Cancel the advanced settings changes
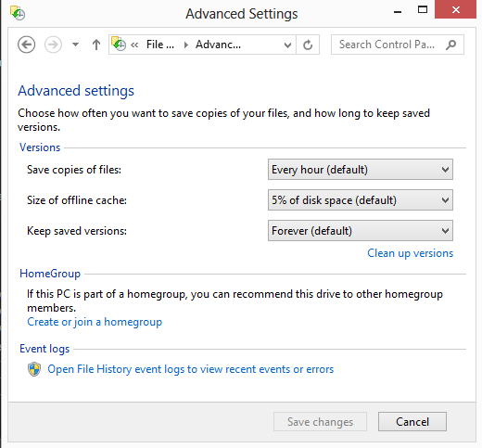Screen dimensions: 482x448 [412, 421]
